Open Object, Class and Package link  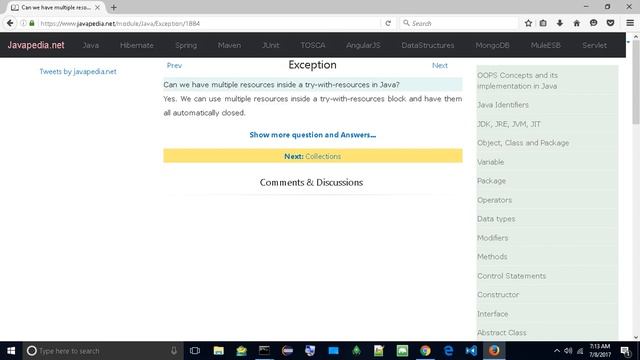coord(523,143)
